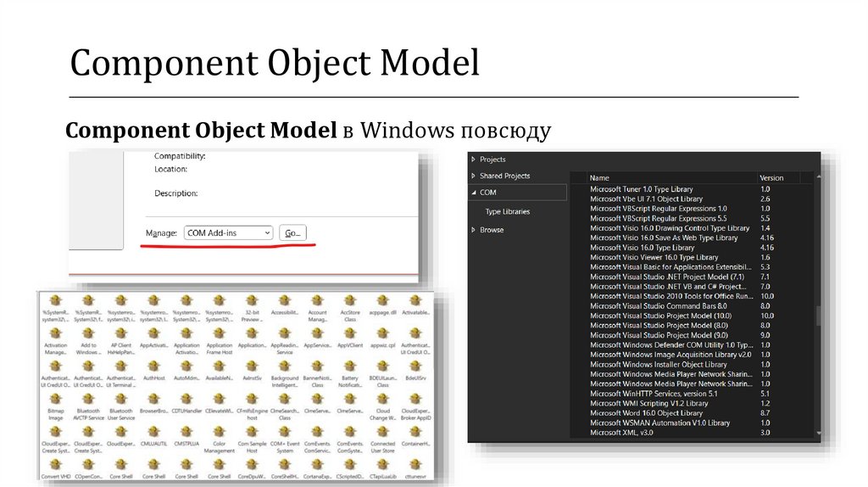Select Type Libraries under COM
868x487 pixels.
pos(507,211)
